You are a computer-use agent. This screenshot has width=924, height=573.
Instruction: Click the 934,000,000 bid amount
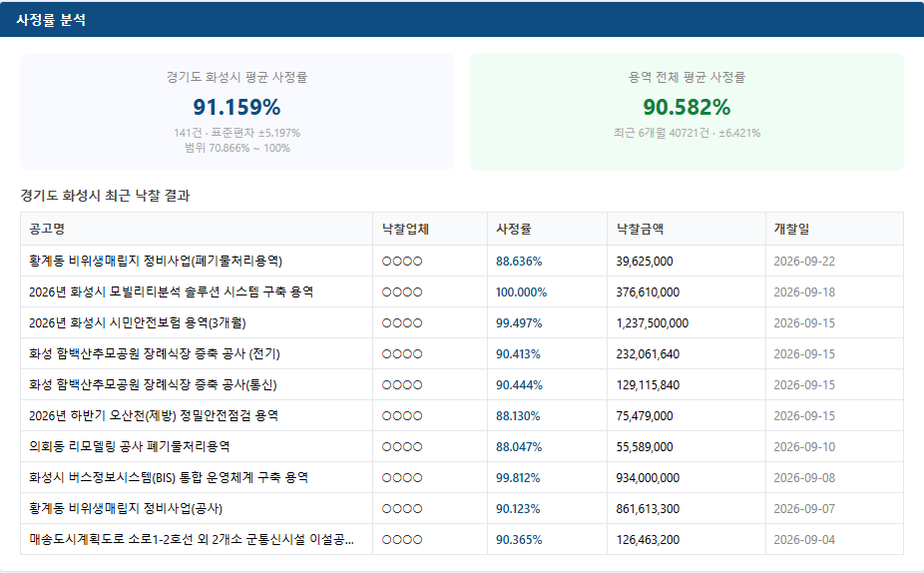point(648,478)
